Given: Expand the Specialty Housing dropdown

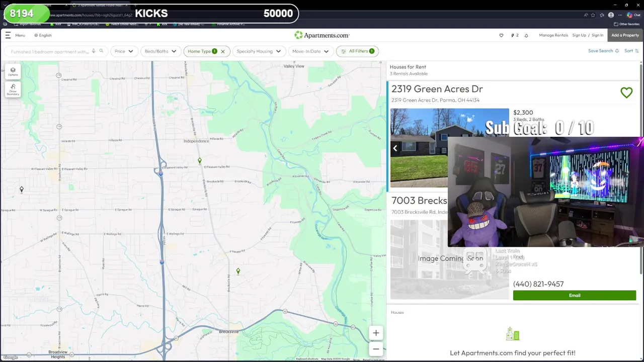Looking at the screenshot, I should tap(259, 51).
